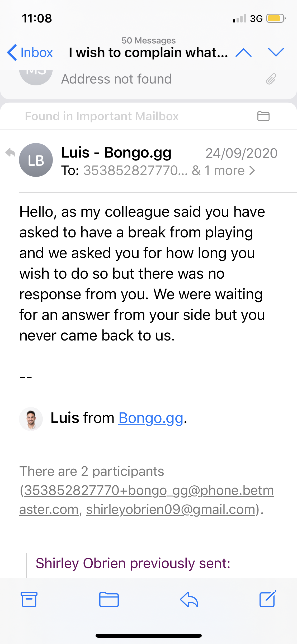Open sender Luis - Bongo.gg details
297x644 pixels.
pos(116,153)
